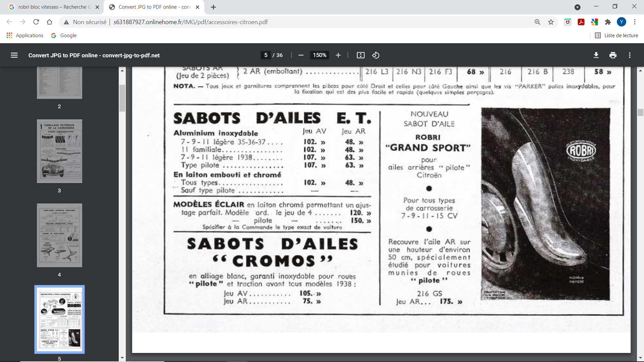Click the zoom percentage 150% field

pyautogui.click(x=319, y=55)
